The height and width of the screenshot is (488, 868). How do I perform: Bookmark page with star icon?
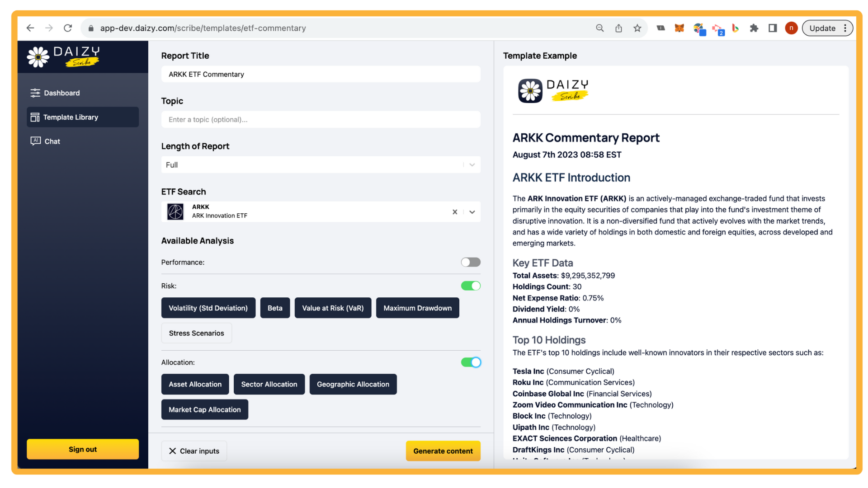pos(637,28)
